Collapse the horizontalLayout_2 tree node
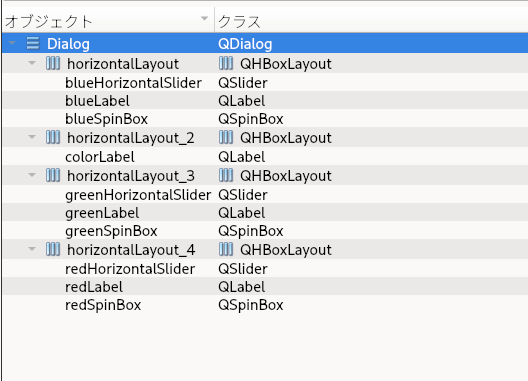528x381 pixels. (x=32, y=137)
